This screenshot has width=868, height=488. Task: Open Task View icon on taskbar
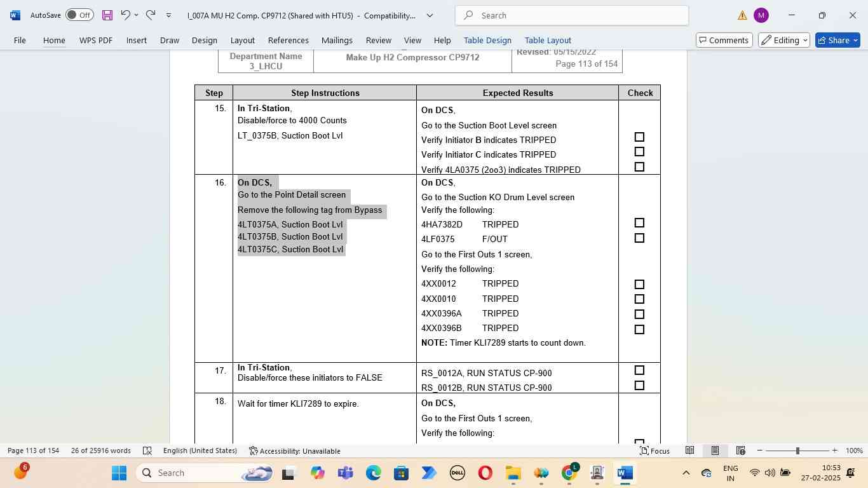point(289,473)
